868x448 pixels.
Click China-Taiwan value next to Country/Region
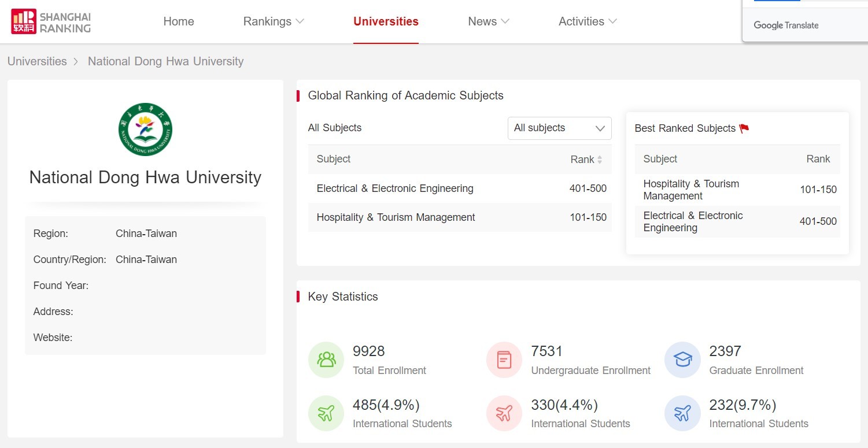click(146, 260)
